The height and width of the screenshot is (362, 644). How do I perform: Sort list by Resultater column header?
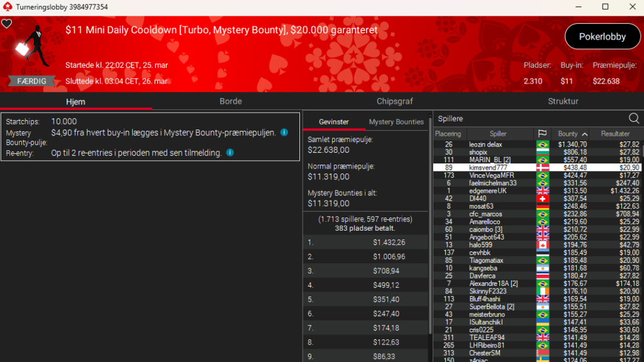615,134
